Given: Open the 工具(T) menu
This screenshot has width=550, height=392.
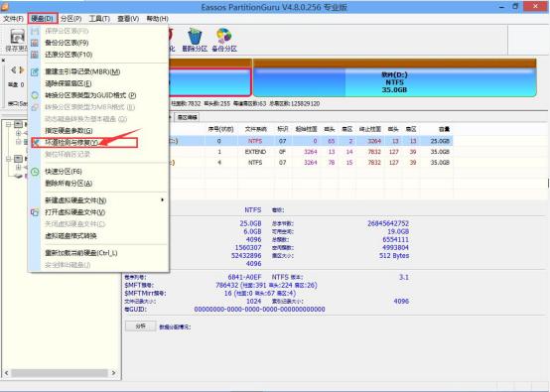Looking at the screenshot, I should 99,19.
